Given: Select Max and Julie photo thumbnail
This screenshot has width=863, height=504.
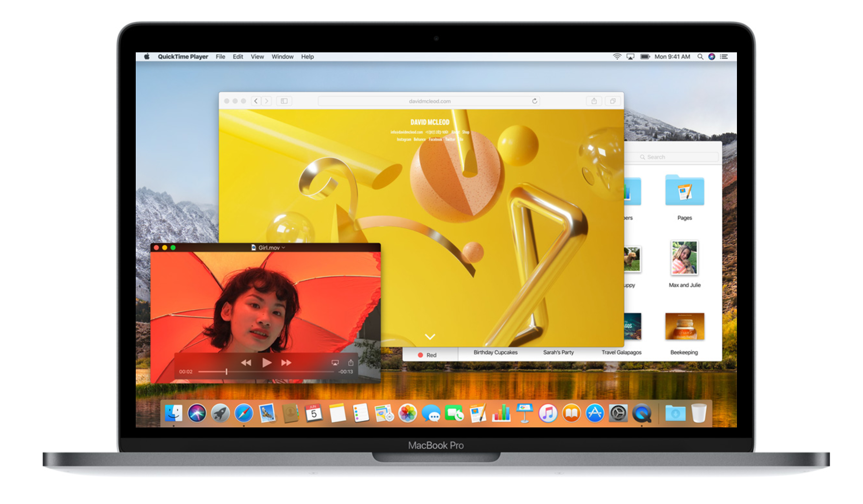Looking at the screenshot, I should pos(685,258).
